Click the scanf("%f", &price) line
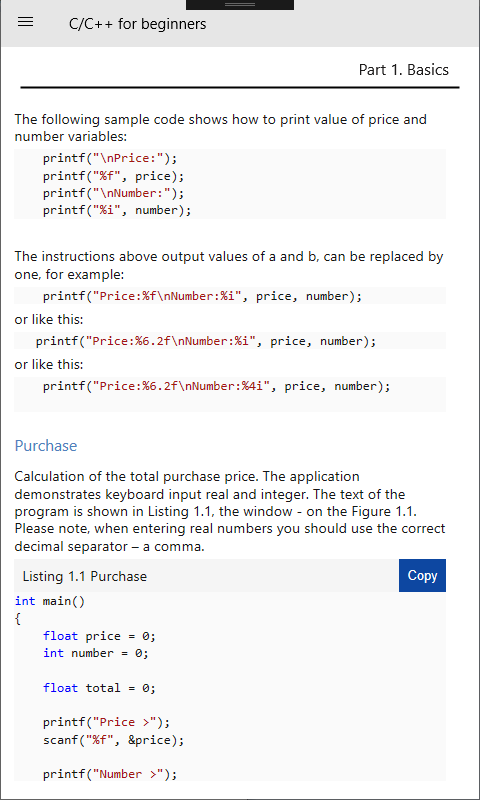 click(114, 740)
